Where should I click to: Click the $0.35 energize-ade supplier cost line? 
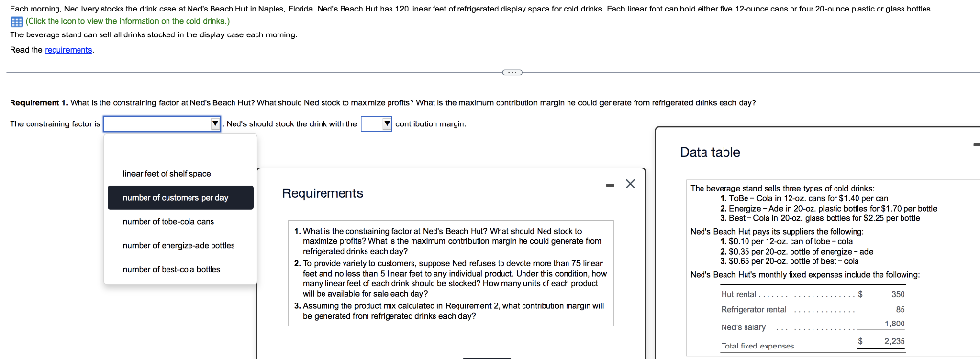797,252
